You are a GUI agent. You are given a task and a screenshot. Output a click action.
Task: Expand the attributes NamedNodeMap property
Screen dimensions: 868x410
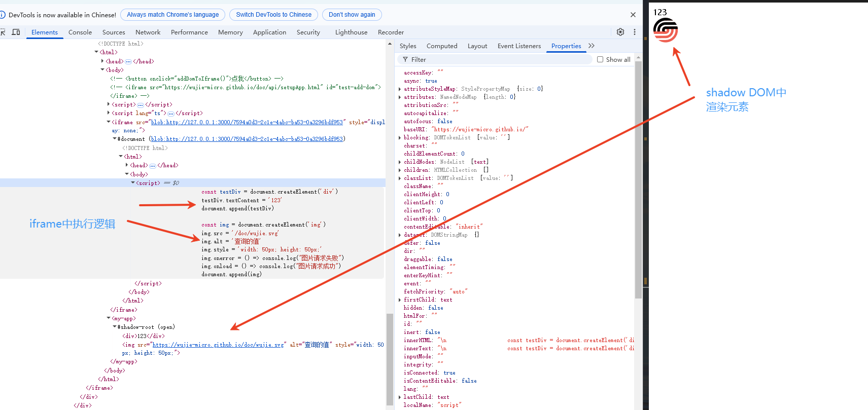(400, 97)
